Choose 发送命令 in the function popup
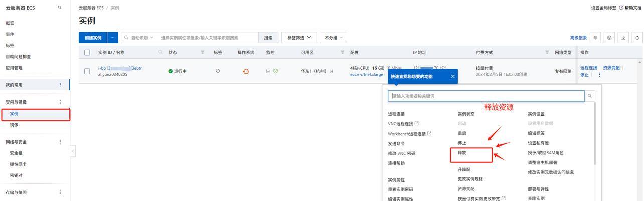Image resolution: width=644 pixels, height=201 pixels. (396, 143)
